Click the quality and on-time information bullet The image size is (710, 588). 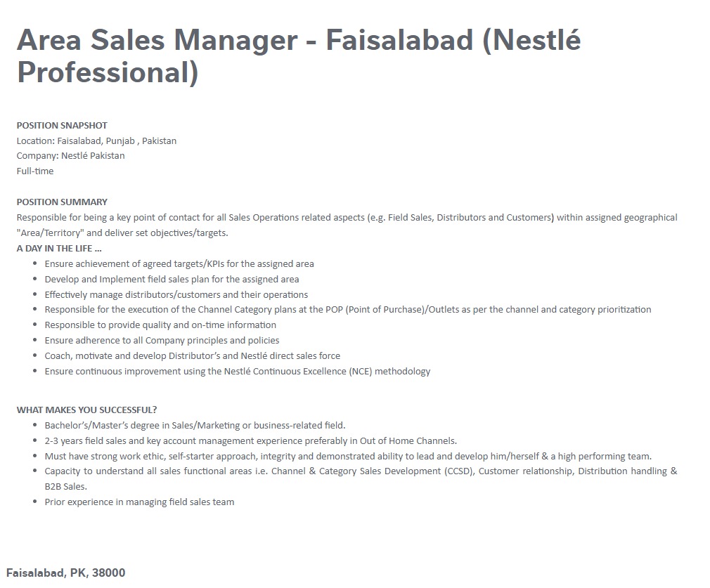pos(160,325)
